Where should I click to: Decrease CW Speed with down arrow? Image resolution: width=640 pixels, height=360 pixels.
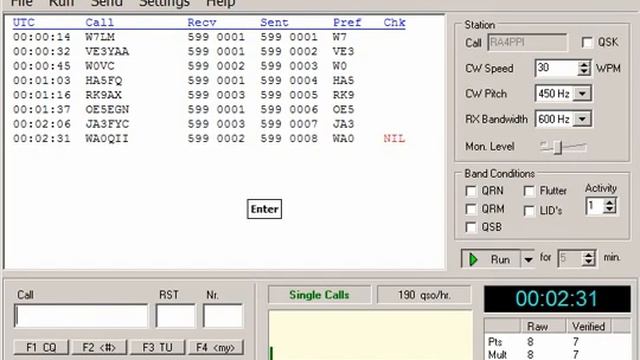click(x=584, y=72)
